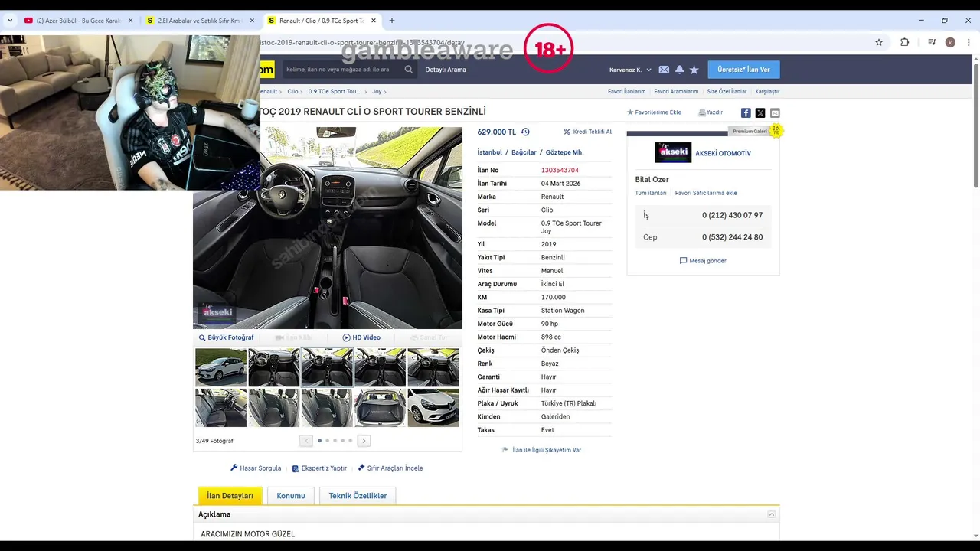980x551 pixels.
Task: Close the 2.El Arabalar tab
Action: (252, 21)
